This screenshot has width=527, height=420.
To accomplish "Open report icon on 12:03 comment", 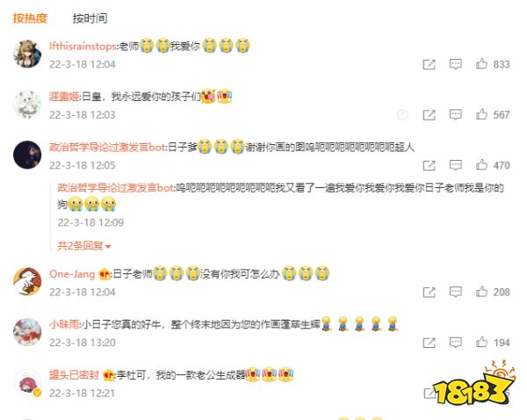I will tap(402, 115).
